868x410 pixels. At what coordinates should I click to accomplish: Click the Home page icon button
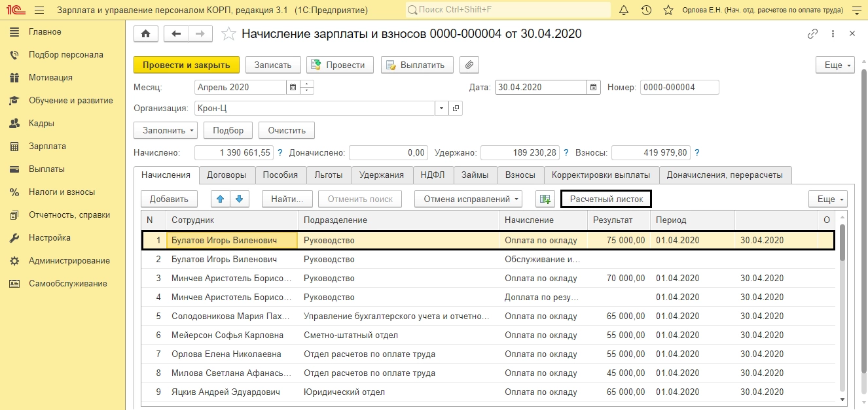pos(145,34)
